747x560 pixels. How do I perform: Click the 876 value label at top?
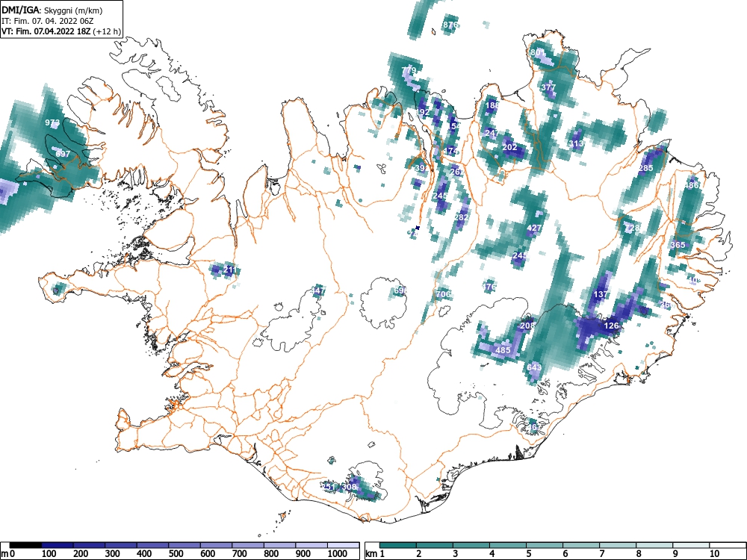pos(450,25)
